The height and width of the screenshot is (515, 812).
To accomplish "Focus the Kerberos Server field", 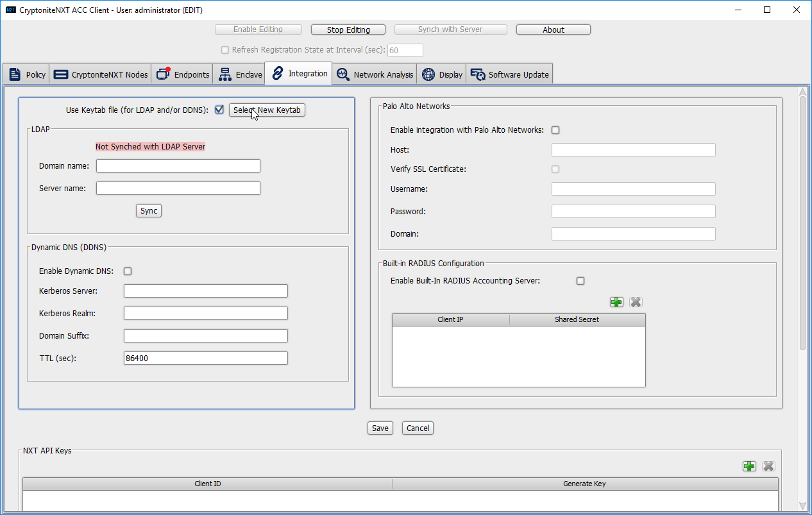I will (x=206, y=291).
